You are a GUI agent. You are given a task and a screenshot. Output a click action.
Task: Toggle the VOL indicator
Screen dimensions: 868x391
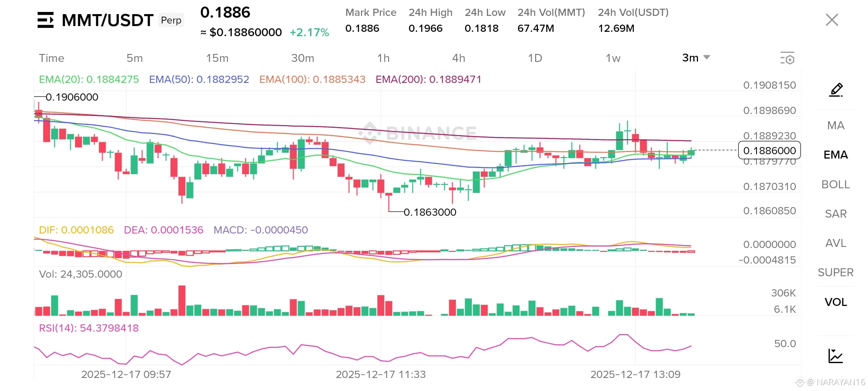tap(836, 302)
